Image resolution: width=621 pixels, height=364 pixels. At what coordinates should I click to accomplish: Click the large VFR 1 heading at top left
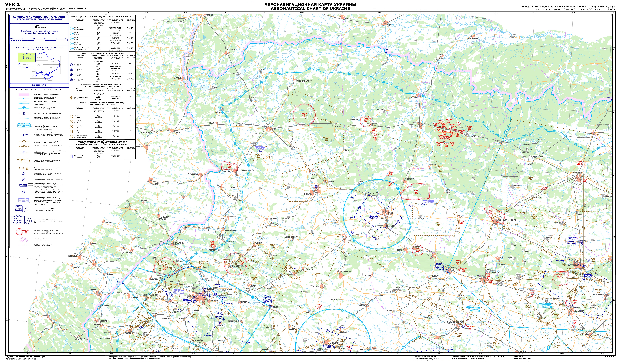(x=13, y=4)
